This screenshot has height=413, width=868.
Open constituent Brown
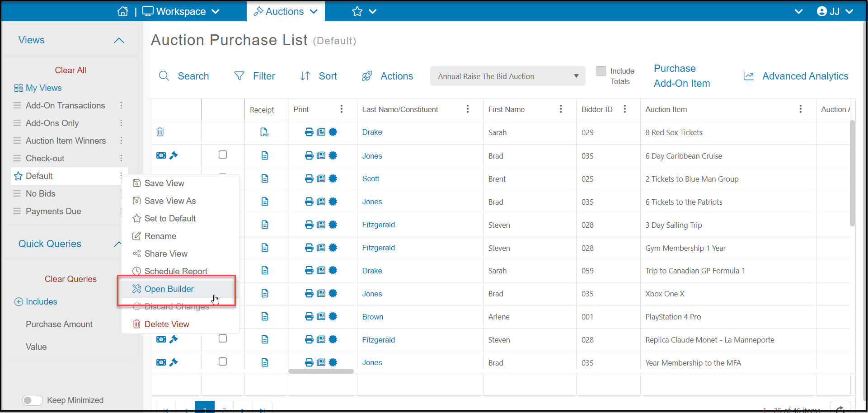pos(372,317)
